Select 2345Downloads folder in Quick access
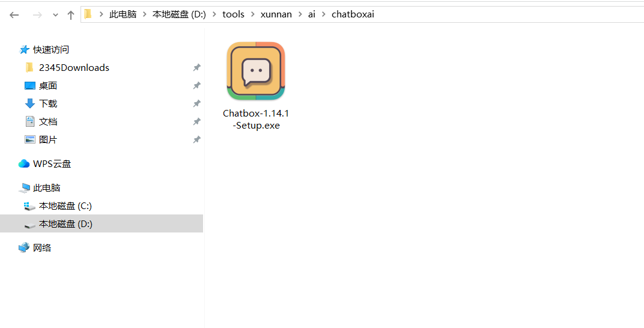This screenshot has height=328, width=644. pyautogui.click(x=73, y=68)
